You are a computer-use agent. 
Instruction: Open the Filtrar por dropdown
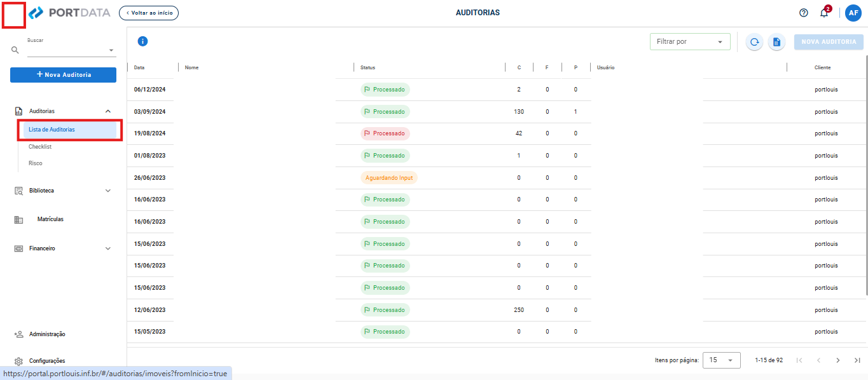coord(690,42)
